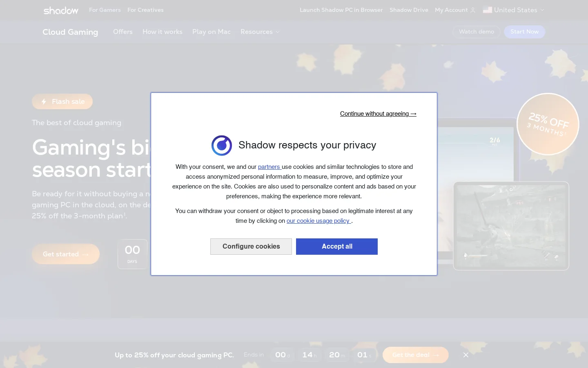588x368 pixels.
Task: Click the 'Up to 25% off' banner text
Action: (x=174, y=355)
